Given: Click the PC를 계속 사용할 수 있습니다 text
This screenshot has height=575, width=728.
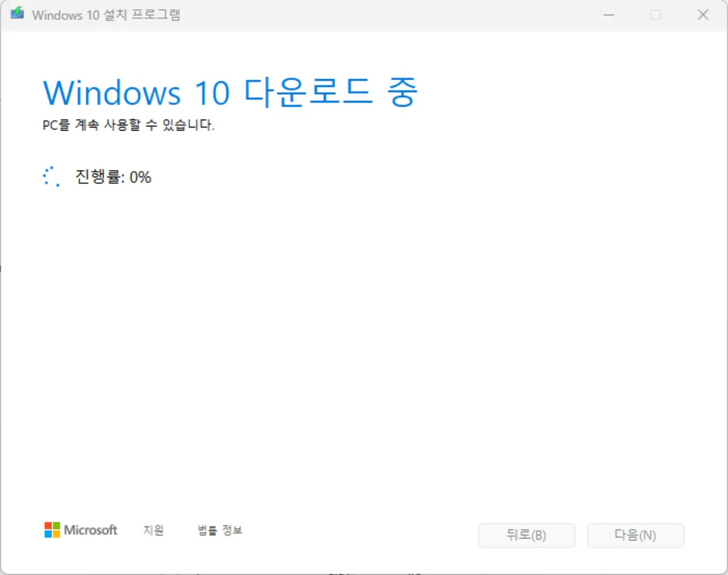Looking at the screenshot, I should click(x=129, y=126).
